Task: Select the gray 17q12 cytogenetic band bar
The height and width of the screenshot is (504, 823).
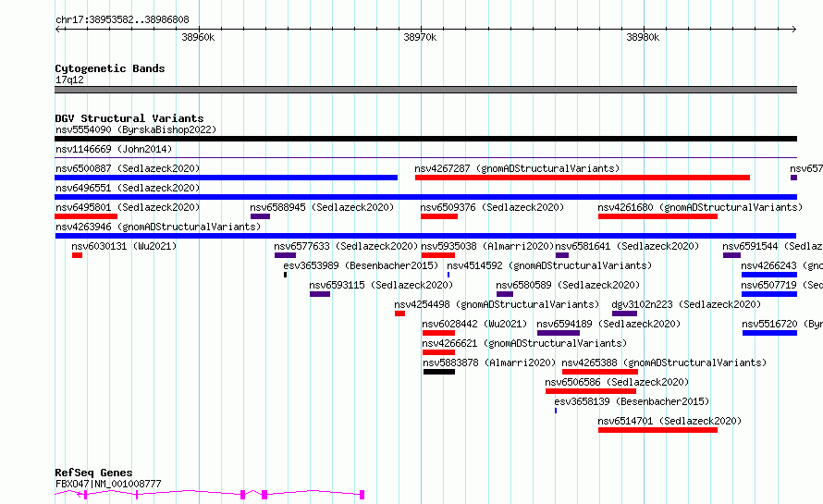Action: 425,90
